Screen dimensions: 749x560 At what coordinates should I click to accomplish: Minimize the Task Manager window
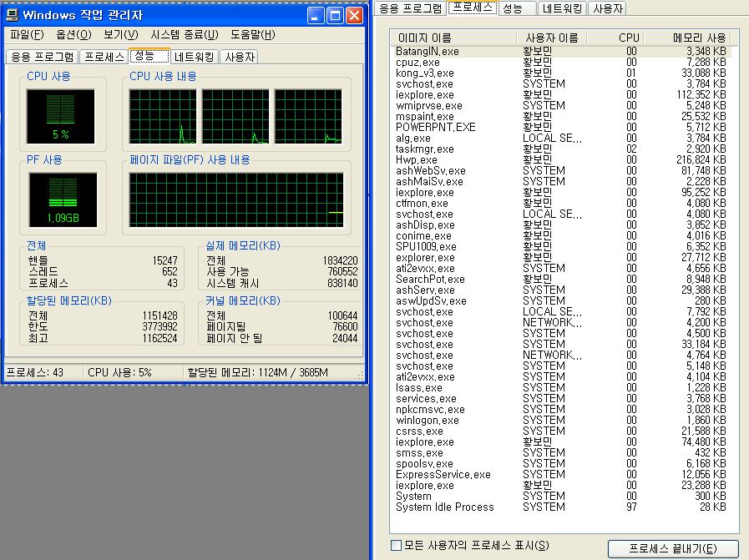click(x=316, y=16)
